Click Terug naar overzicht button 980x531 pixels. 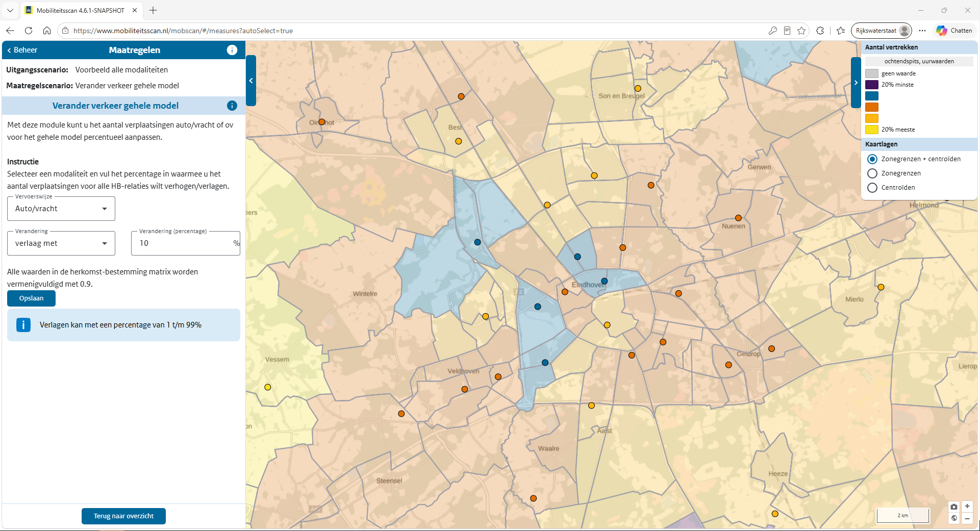[123, 516]
